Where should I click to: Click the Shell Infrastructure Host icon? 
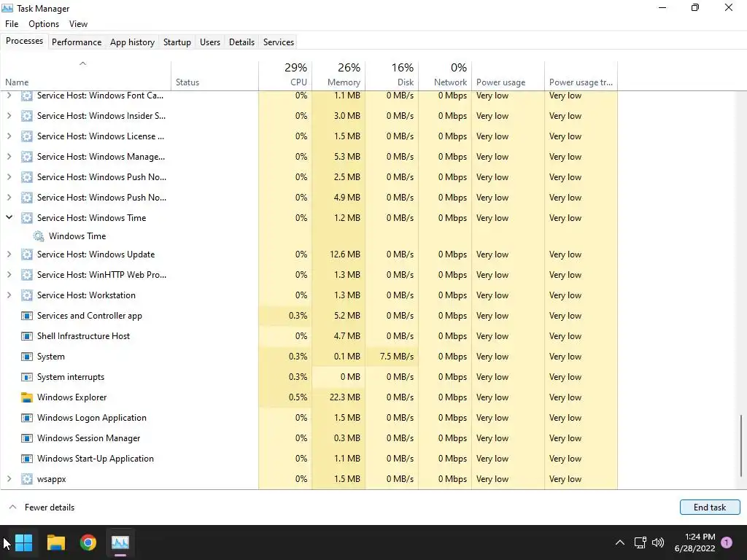(27, 336)
